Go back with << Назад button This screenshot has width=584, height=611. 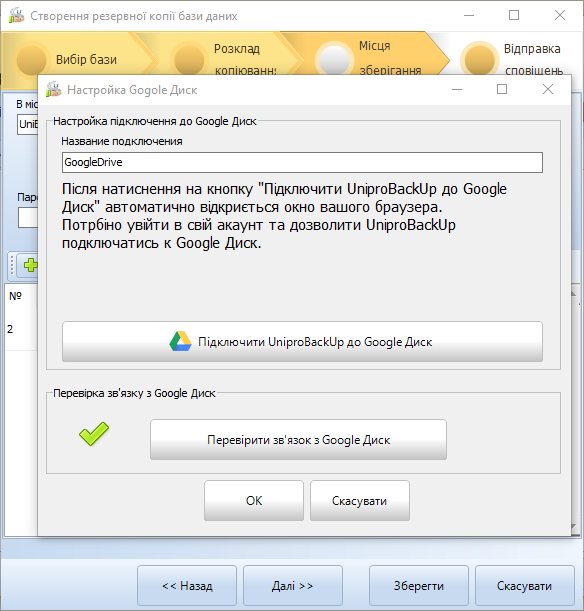click(x=187, y=586)
